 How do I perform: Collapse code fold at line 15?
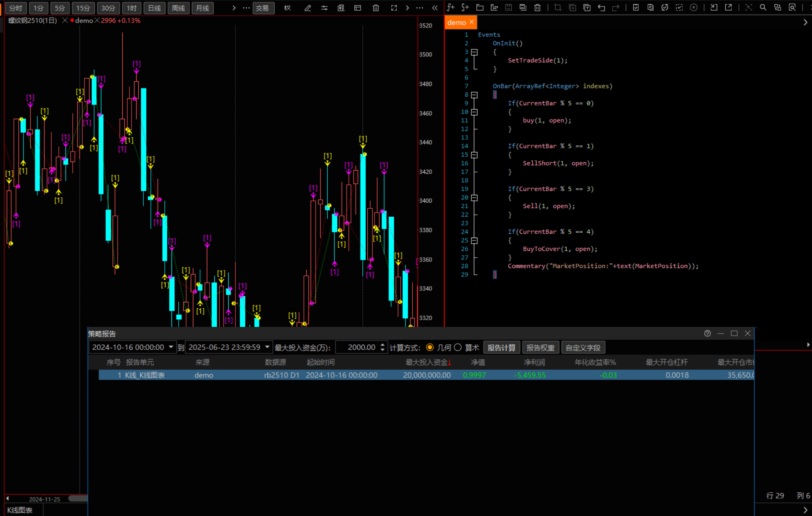point(474,155)
